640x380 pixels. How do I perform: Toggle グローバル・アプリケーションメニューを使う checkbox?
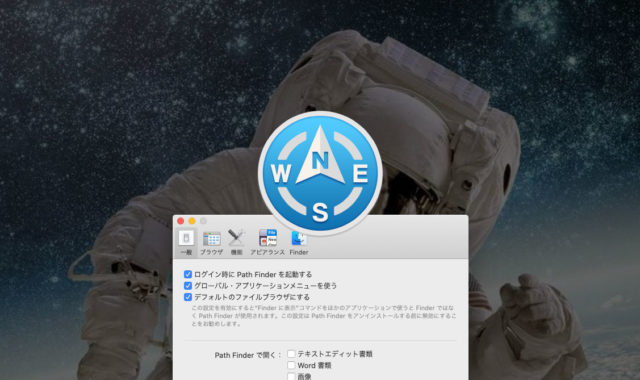[188, 286]
